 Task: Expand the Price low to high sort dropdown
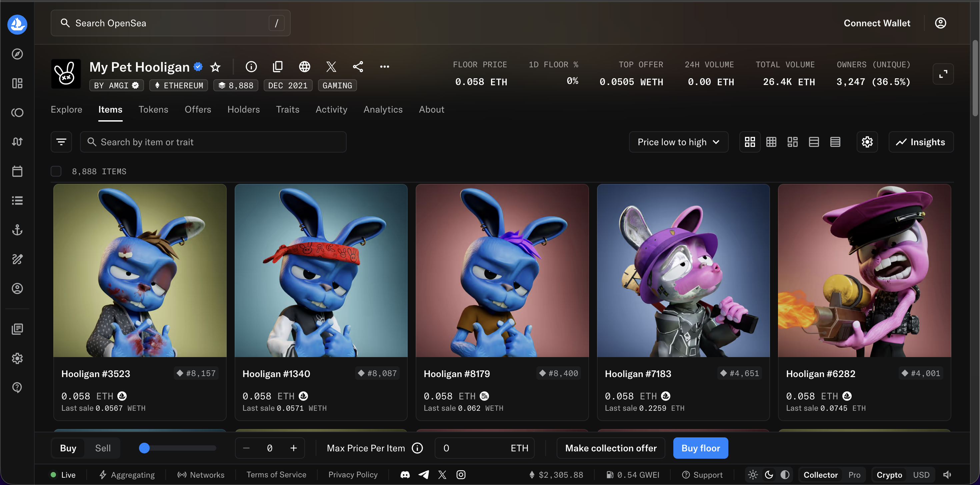[678, 142]
